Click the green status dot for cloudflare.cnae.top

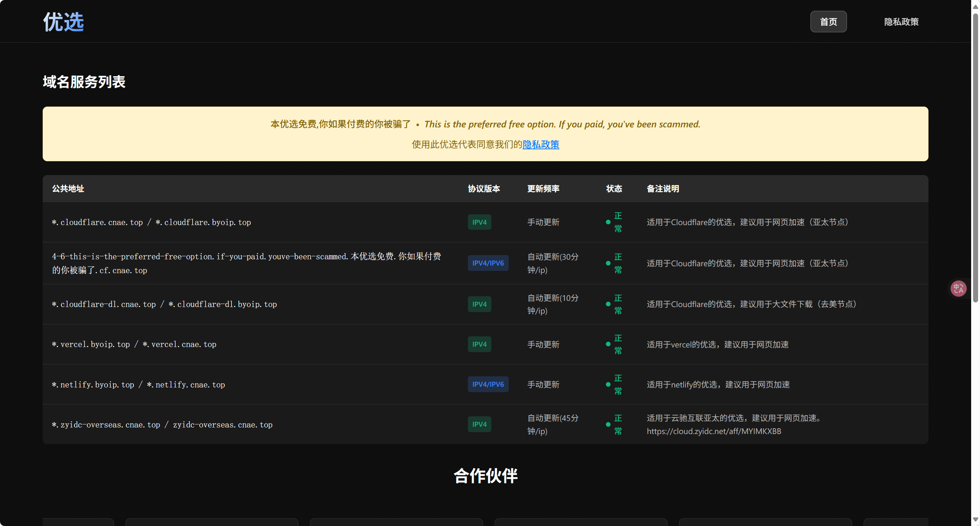point(607,222)
